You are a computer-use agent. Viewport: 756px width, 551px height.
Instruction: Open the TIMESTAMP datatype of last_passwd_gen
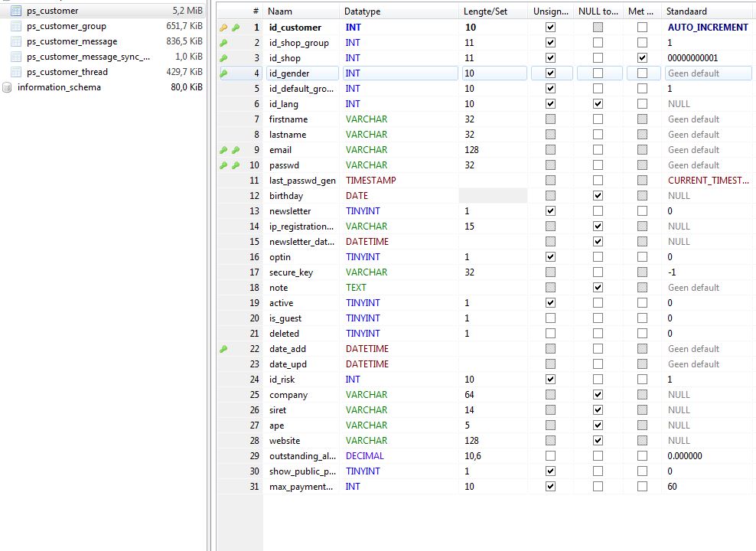(371, 181)
